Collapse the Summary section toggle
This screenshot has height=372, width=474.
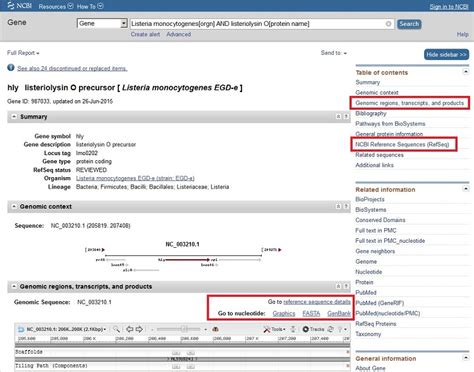14,117
